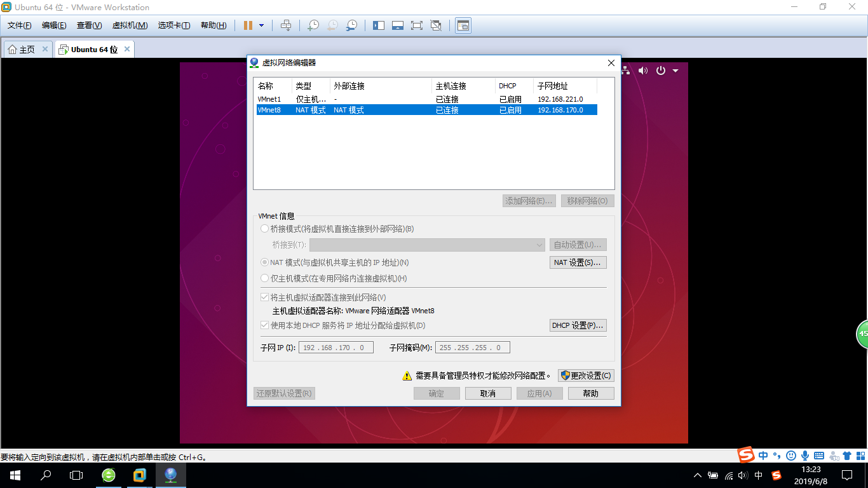
Task: Open the power options arrow beside the pause icon
Action: click(x=261, y=25)
